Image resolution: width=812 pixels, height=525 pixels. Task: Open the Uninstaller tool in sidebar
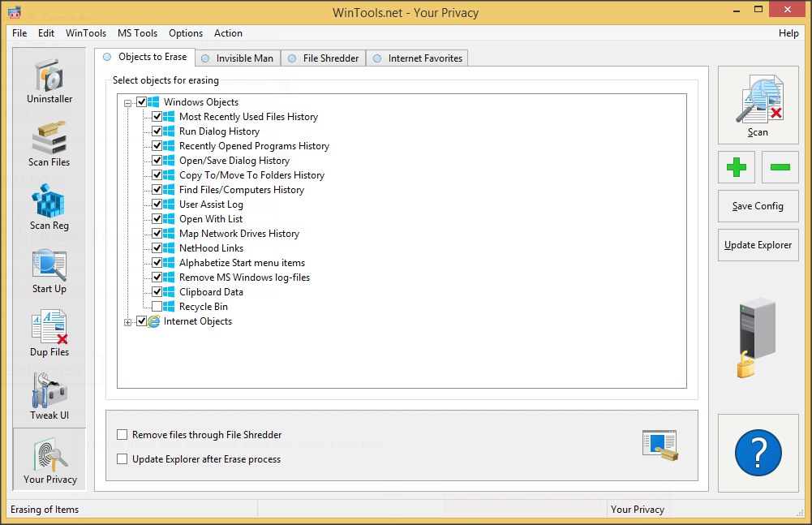pos(49,81)
